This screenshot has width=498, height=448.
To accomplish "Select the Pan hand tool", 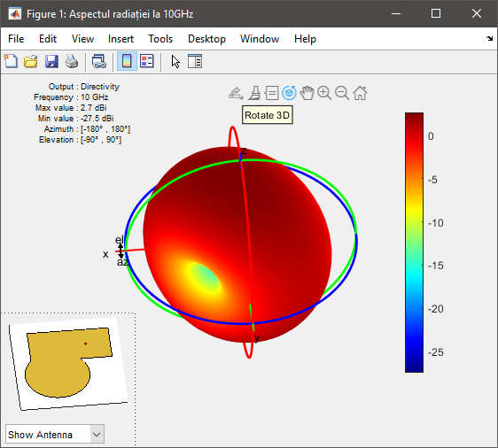I will pyautogui.click(x=307, y=93).
